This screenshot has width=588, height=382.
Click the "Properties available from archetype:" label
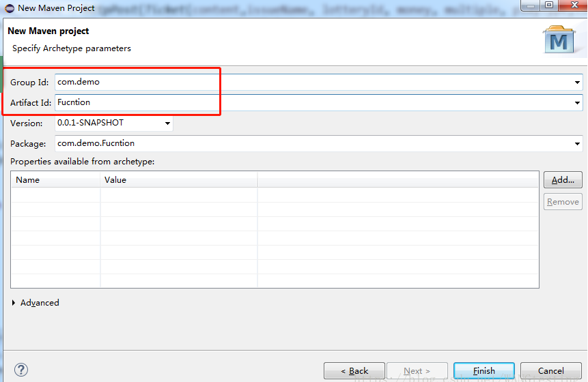coord(82,162)
